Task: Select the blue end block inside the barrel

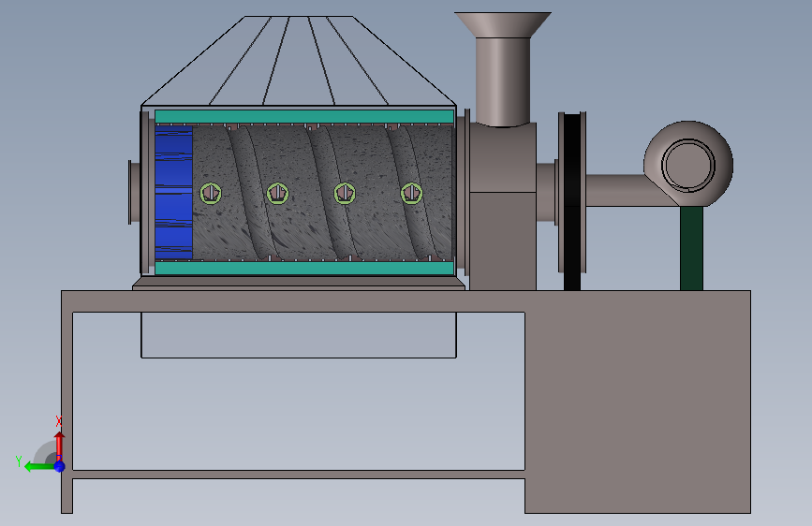Action: pos(174,192)
